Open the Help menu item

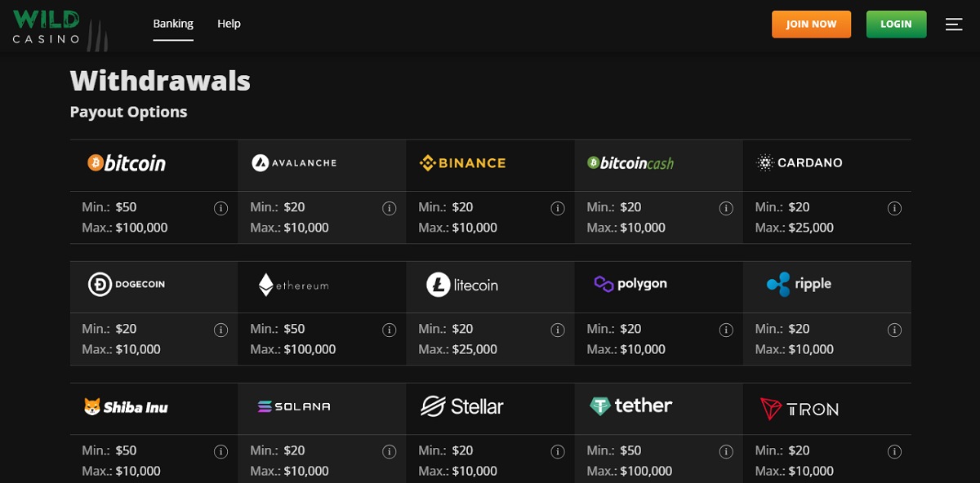[229, 24]
